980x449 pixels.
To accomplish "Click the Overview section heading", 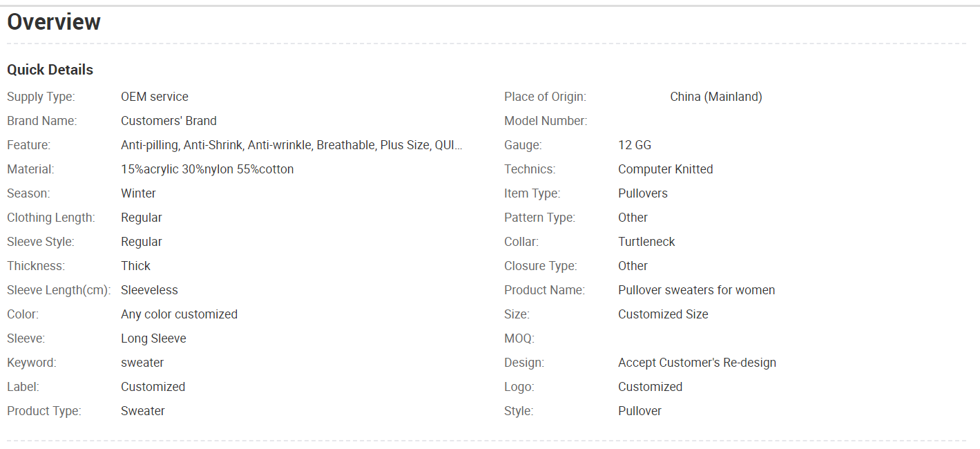I will (54, 22).
